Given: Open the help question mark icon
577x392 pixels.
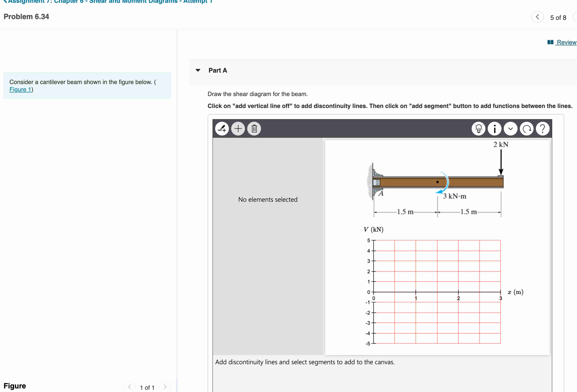Looking at the screenshot, I should [542, 129].
